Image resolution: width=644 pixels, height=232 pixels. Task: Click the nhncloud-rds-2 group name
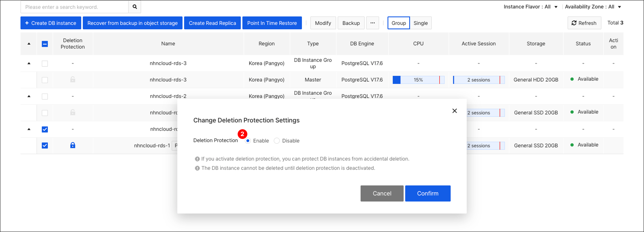coord(168,96)
